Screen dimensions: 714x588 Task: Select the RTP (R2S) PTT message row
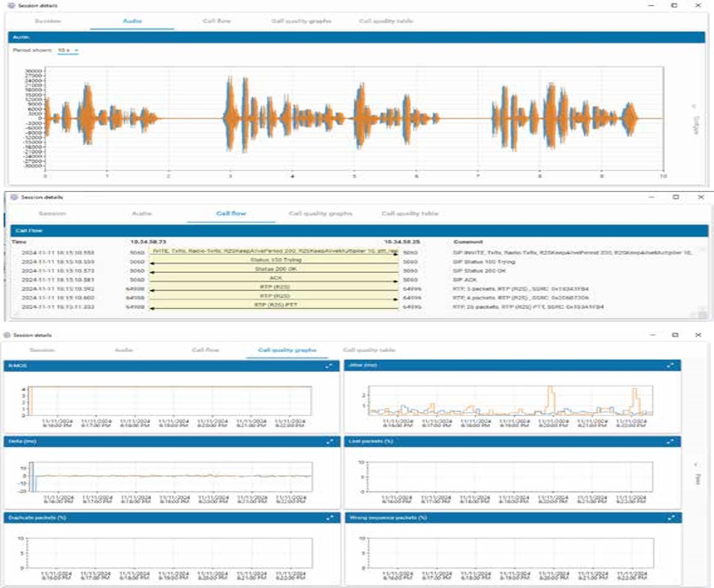tap(274, 307)
